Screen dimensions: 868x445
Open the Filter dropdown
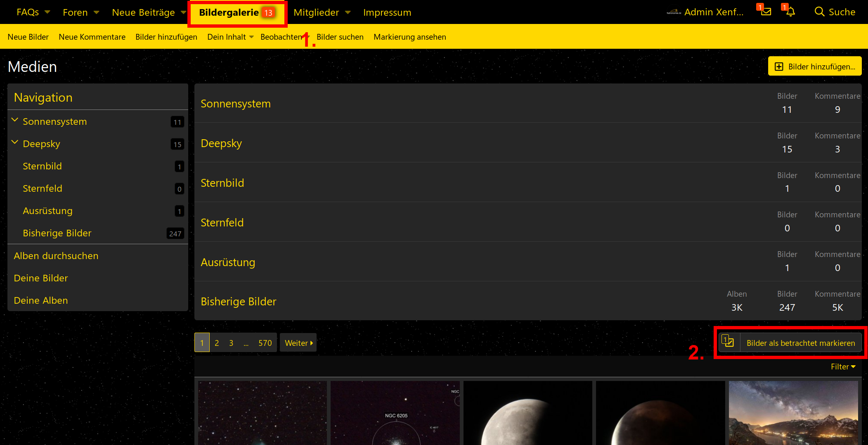[843, 366]
